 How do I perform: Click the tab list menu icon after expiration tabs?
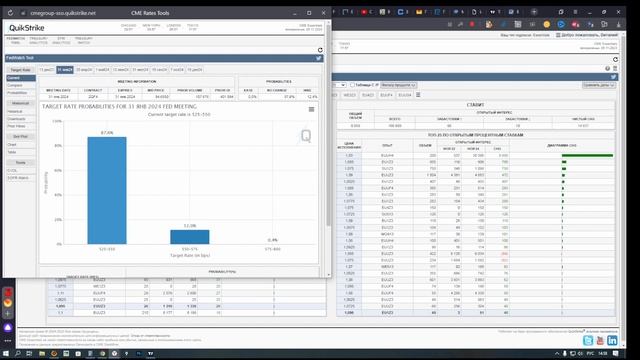(418, 95)
